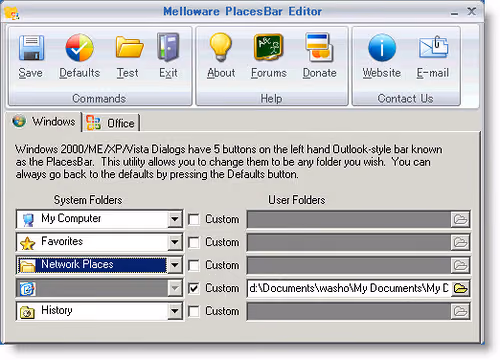This screenshot has width=500, height=360.
Task: Click the History folder clock icon
Action: [x=27, y=312]
